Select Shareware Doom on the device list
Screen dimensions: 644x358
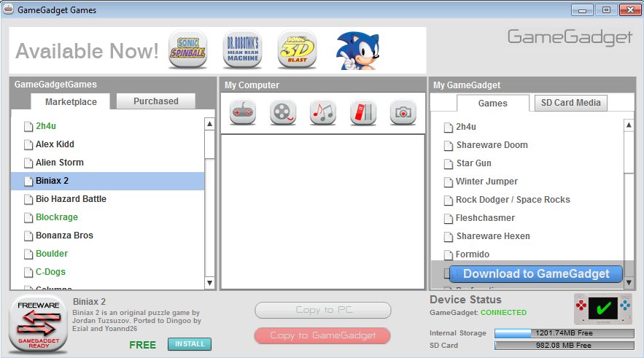click(492, 145)
